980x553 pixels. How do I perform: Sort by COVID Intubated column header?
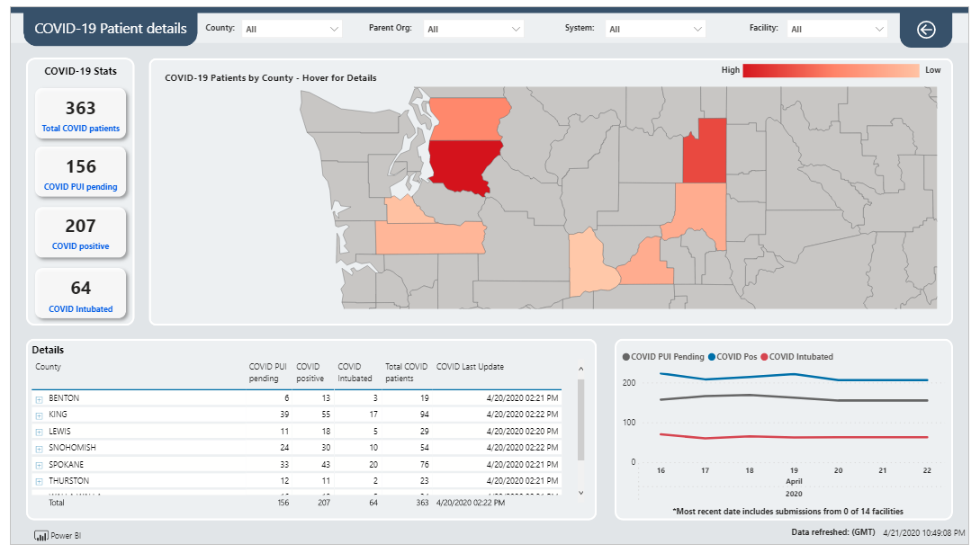click(x=355, y=372)
